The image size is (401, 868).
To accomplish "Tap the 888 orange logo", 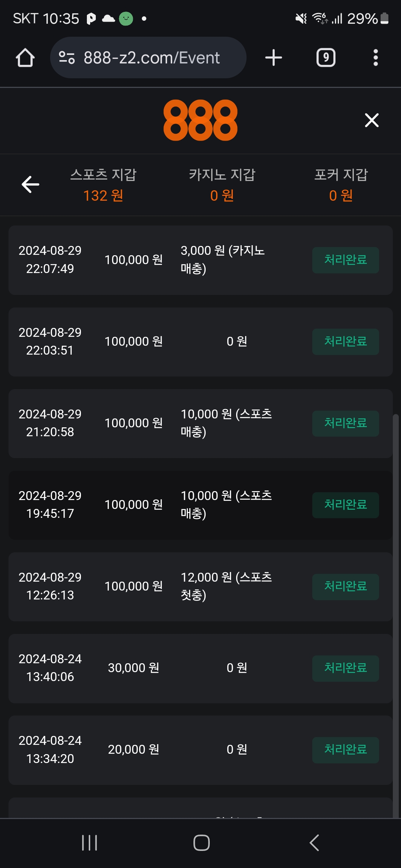I will pyautogui.click(x=200, y=120).
